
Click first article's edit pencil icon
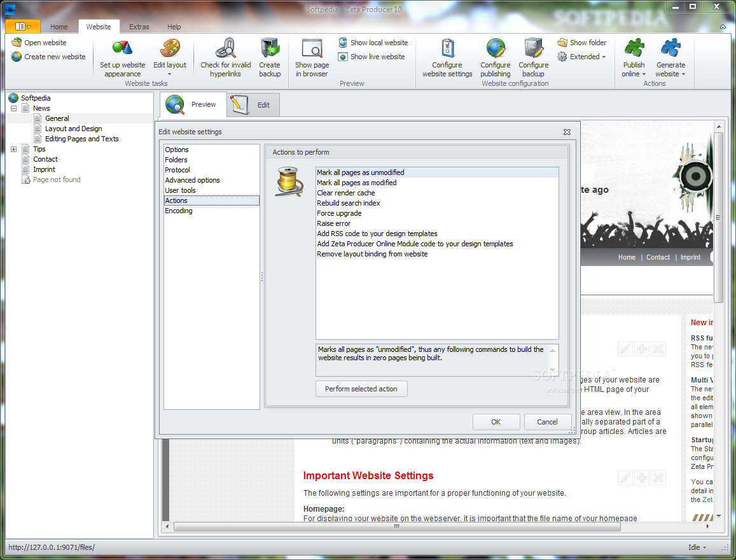tap(625, 349)
